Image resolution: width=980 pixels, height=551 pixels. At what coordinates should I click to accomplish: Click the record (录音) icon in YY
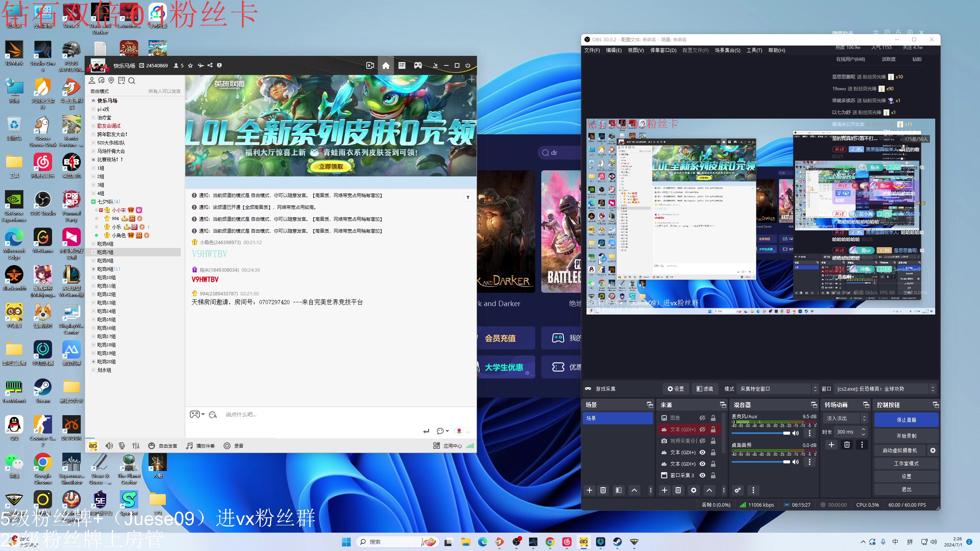click(227, 446)
